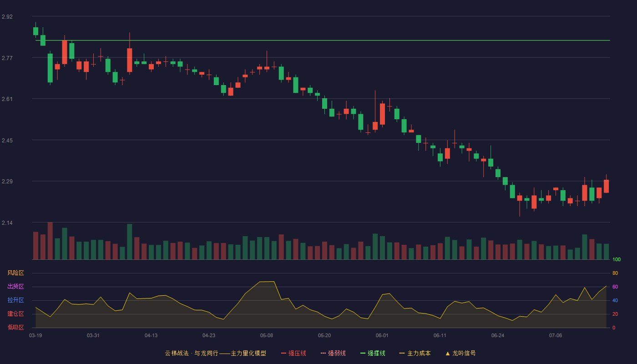Viewport: 637px width, 364px height.
Task: Select the 出货区 zone label
Action: point(15,287)
